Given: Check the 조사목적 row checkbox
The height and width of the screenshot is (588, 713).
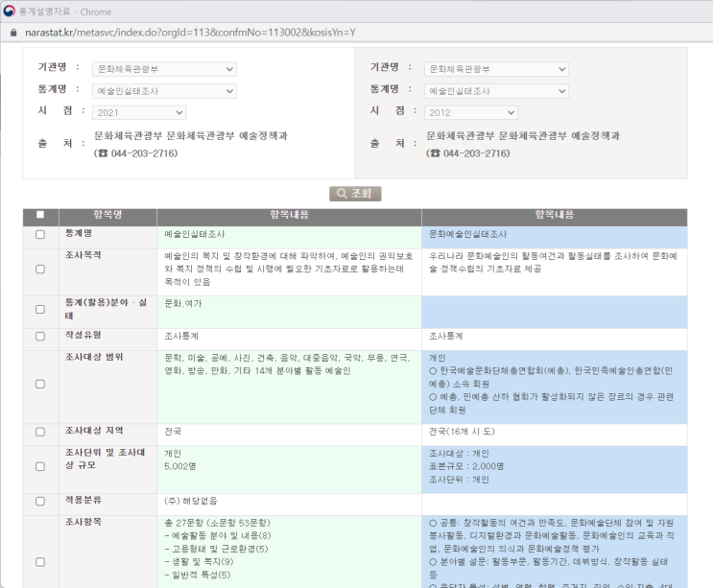Looking at the screenshot, I should click(x=40, y=269).
